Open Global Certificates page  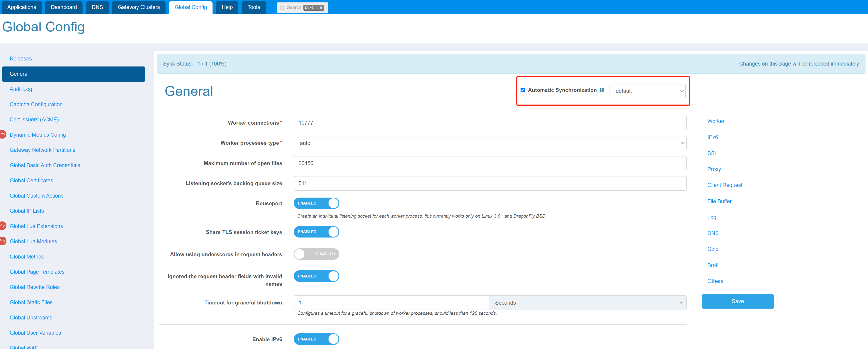pyautogui.click(x=31, y=181)
